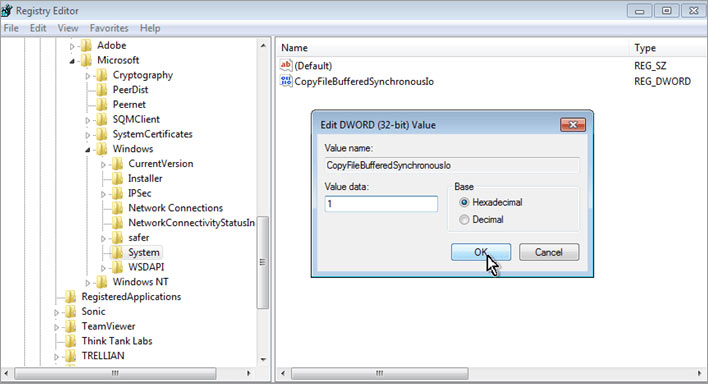The image size is (708, 384).
Task: Click the WSDAPI folder icon
Action: 117,267
